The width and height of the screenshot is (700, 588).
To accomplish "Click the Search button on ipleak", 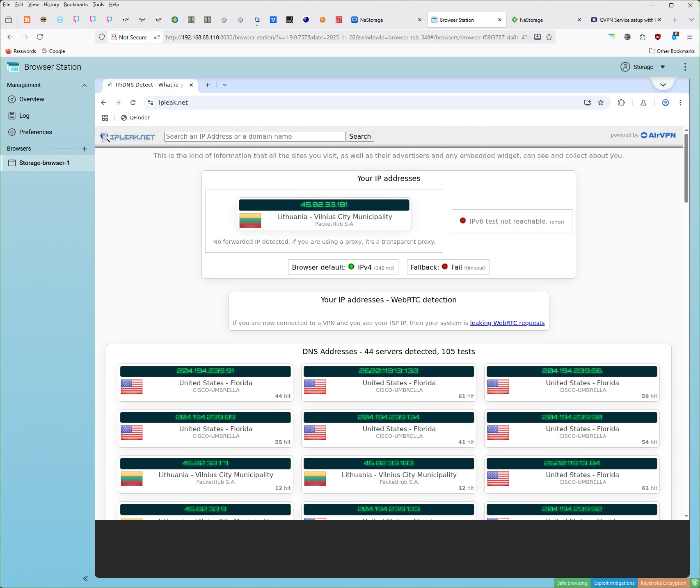I will point(360,137).
